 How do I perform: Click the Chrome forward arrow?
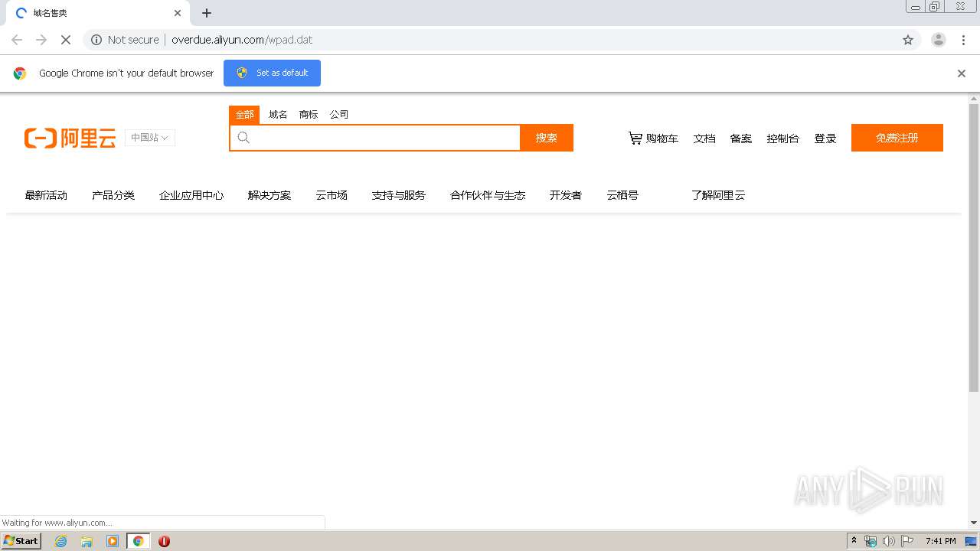tap(41, 40)
